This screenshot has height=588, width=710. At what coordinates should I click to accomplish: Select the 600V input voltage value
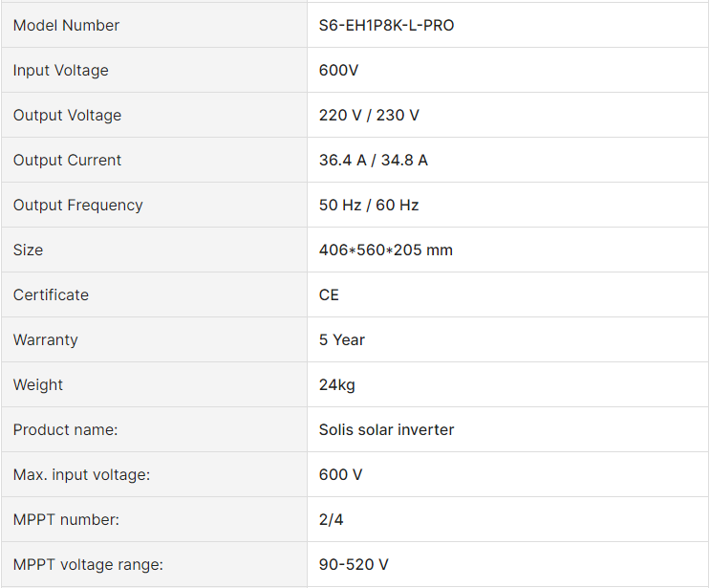coord(338,70)
